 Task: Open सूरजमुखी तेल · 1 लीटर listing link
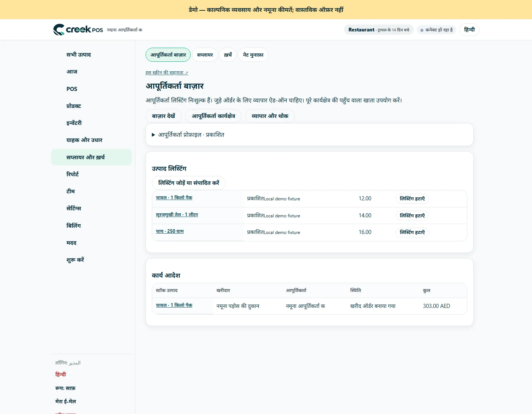[x=177, y=215]
